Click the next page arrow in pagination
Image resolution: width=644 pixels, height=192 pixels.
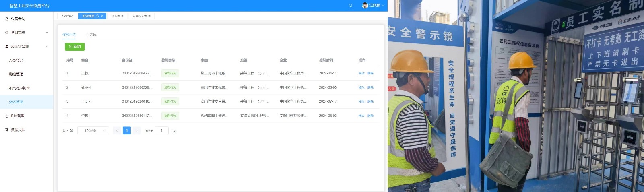pos(137,130)
